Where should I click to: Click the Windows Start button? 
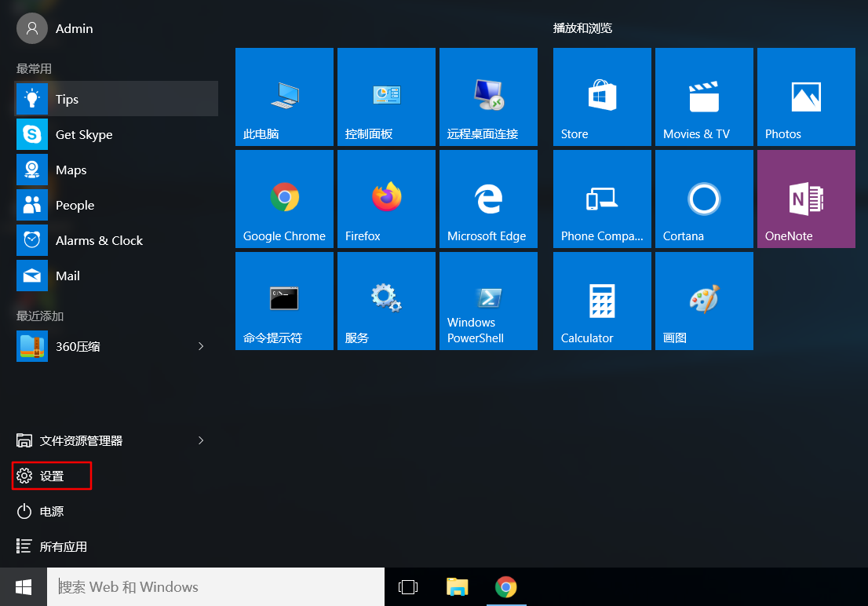[x=24, y=587]
